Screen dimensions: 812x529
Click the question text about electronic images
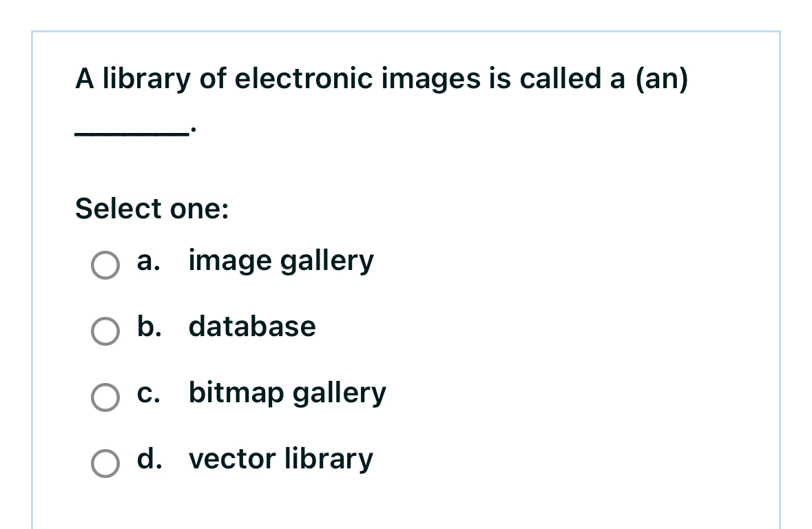coord(379,78)
